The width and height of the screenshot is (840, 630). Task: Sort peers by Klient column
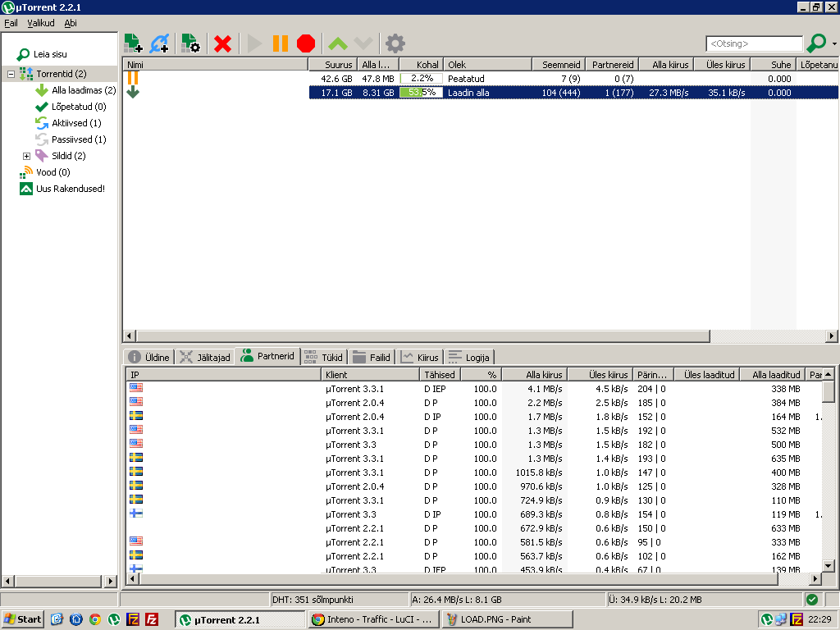point(370,374)
